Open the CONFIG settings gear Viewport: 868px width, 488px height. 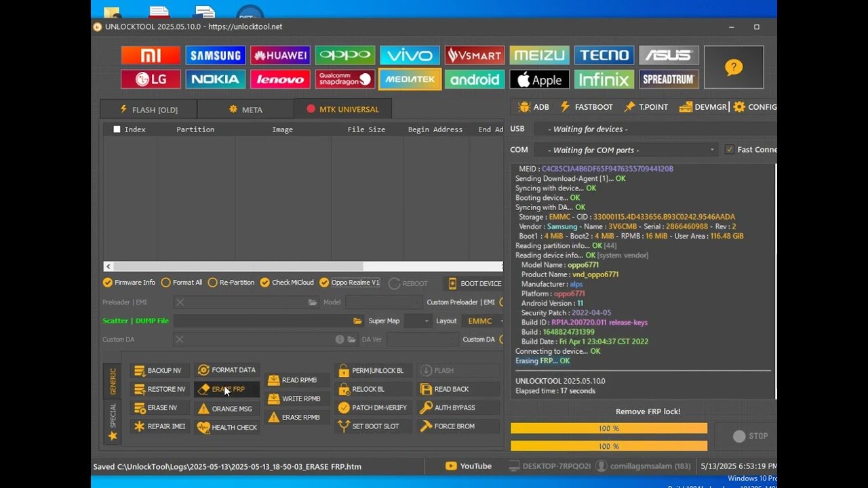click(x=755, y=107)
